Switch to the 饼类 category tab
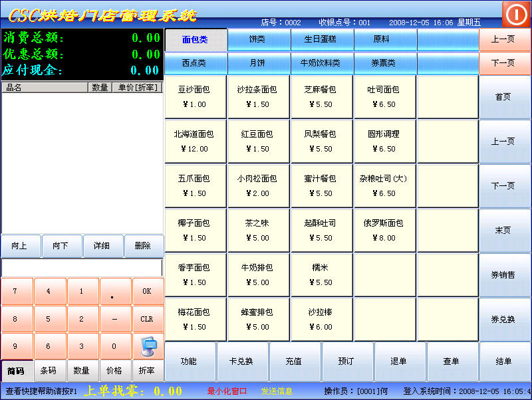This screenshot has width=532, height=400. [259, 40]
